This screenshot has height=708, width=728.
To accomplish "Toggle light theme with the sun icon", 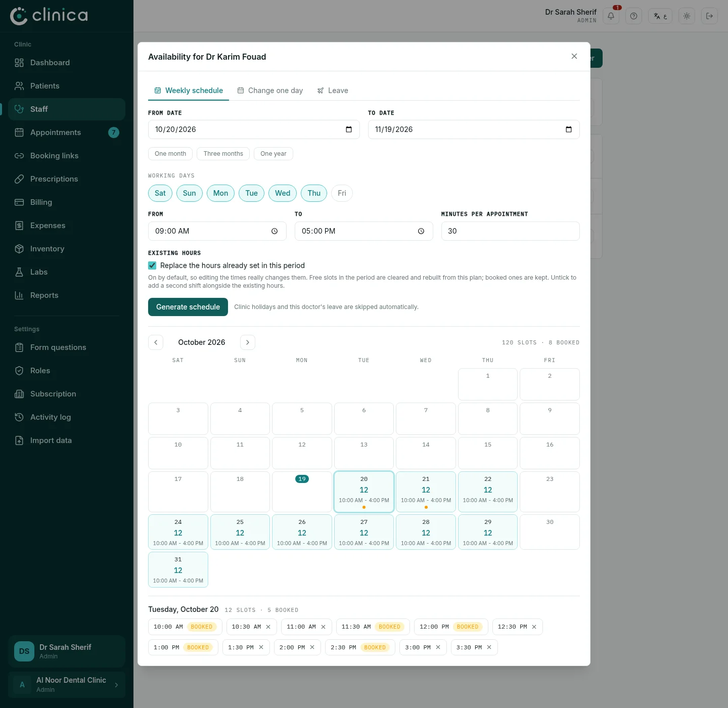I will click(x=687, y=16).
